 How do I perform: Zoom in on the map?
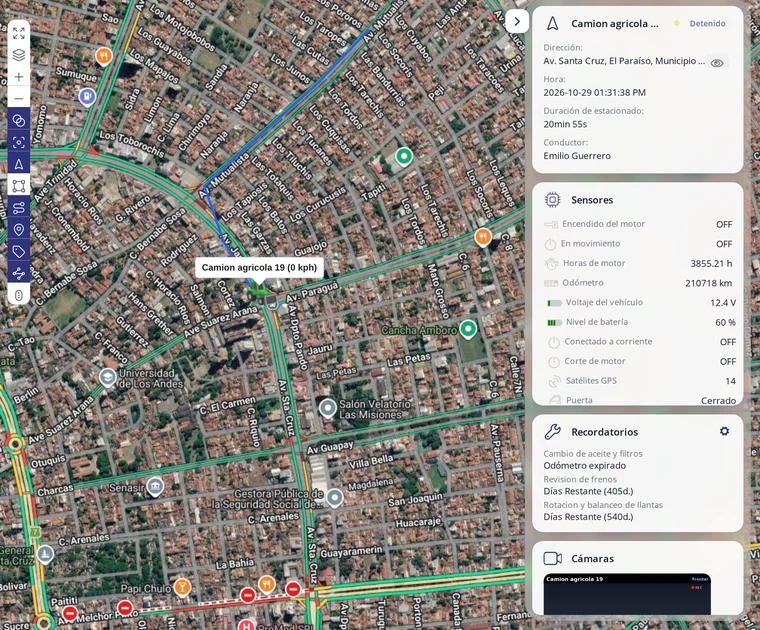click(x=18, y=77)
